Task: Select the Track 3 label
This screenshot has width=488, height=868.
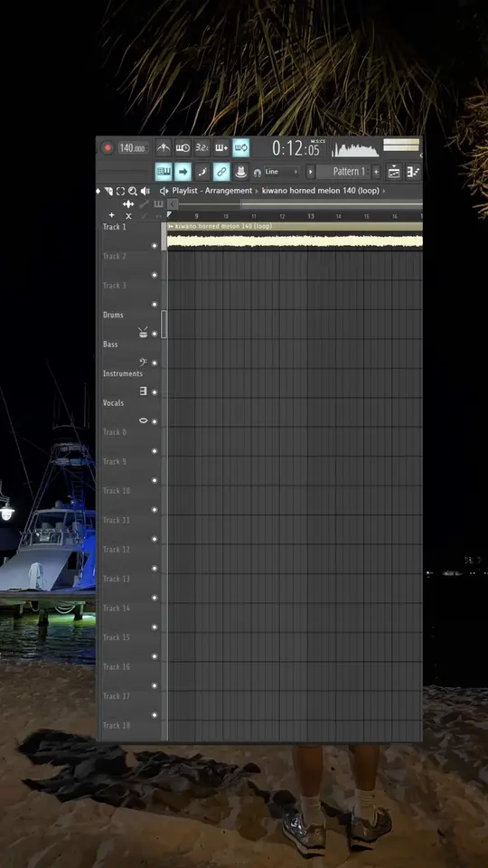Action: pyautogui.click(x=115, y=286)
